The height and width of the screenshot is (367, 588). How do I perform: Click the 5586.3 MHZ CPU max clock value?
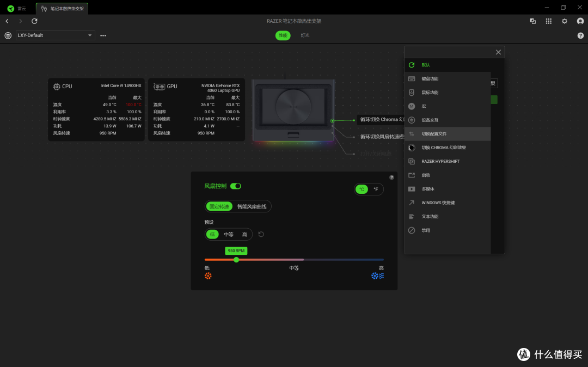pos(130,119)
